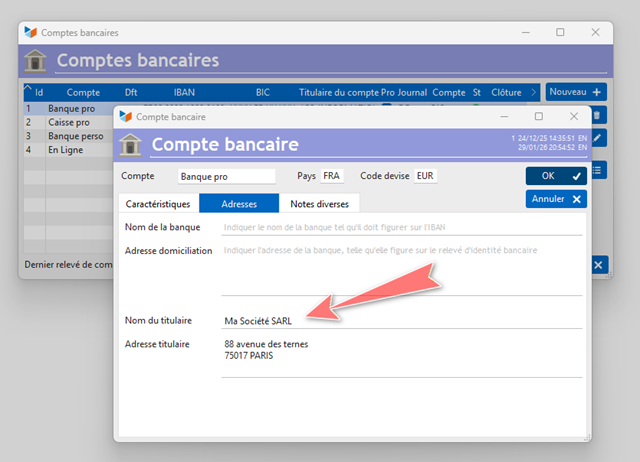Click the app logo in Comptes bancaires title bar

pos(31,32)
